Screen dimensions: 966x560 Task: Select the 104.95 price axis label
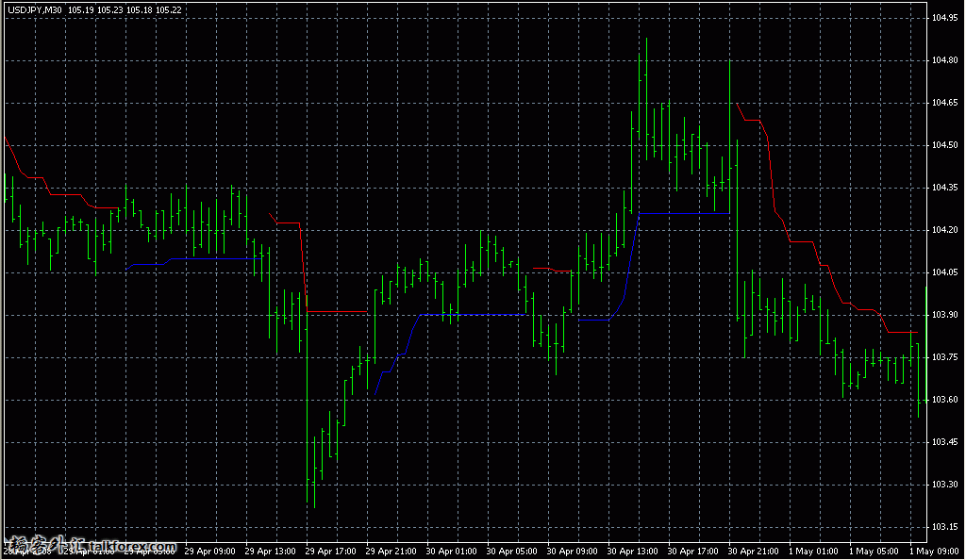tap(944, 18)
